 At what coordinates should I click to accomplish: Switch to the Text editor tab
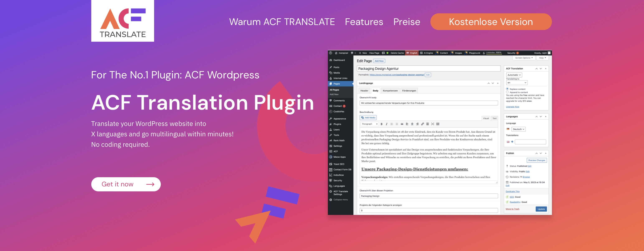pos(494,118)
